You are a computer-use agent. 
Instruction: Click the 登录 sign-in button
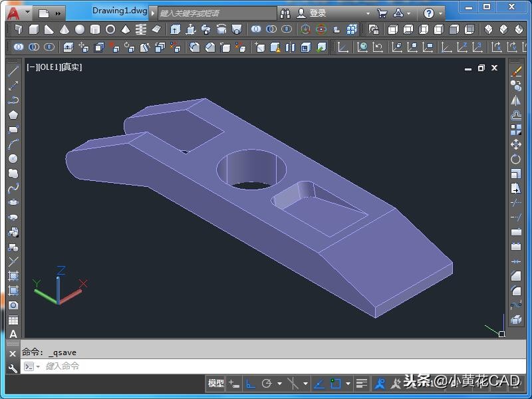[317, 13]
